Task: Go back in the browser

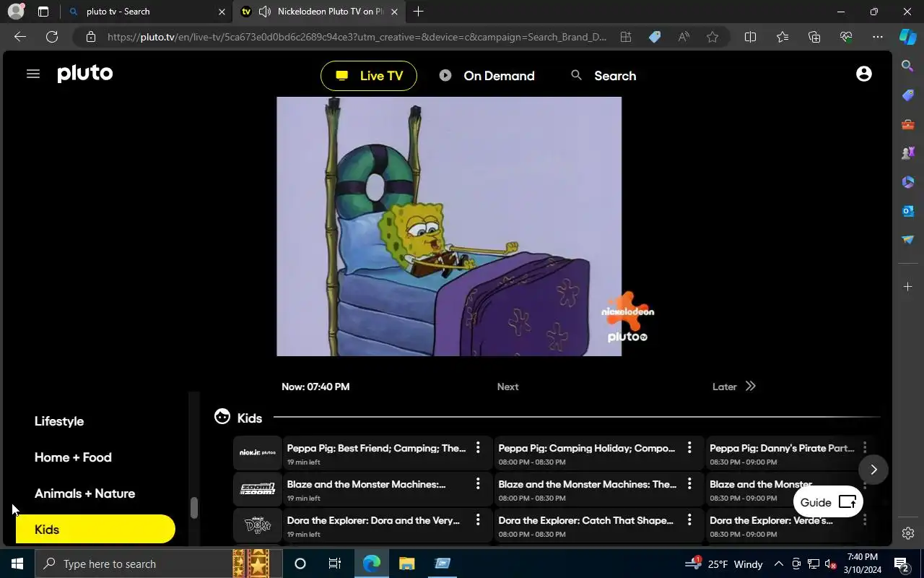Action: click(20, 37)
